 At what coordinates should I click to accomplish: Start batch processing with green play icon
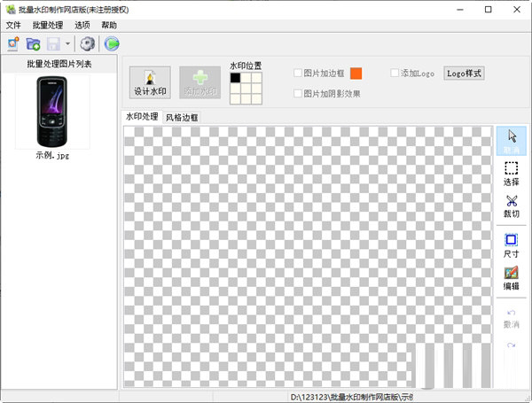(x=112, y=43)
